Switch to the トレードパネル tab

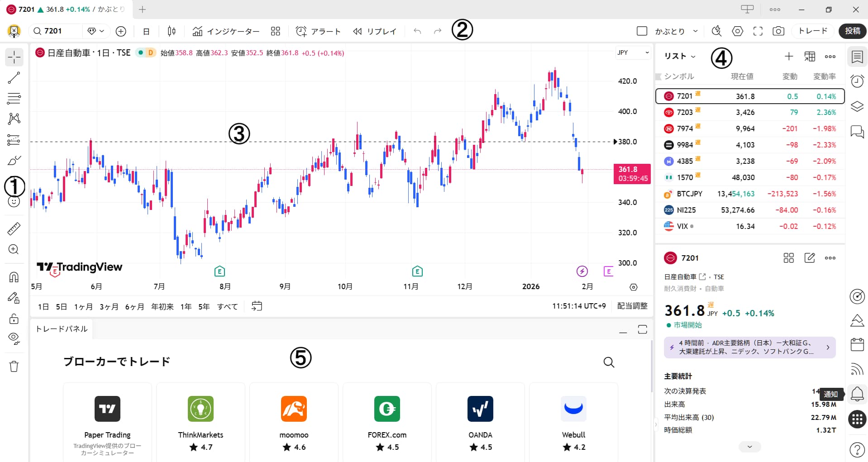(x=61, y=329)
